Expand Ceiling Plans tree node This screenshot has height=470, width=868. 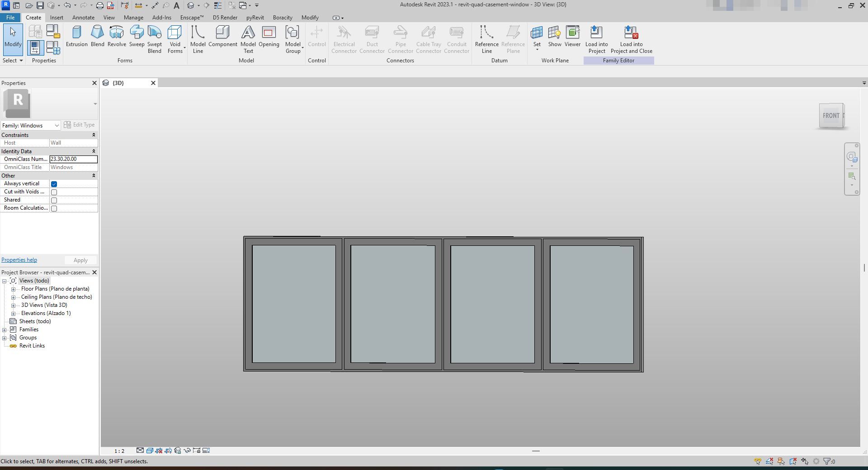pos(14,297)
